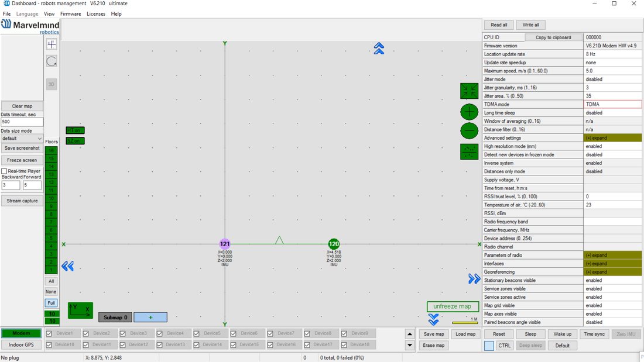Click the TDMA mode value field
This screenshot has width=644, height=362.
coord(613,104)
